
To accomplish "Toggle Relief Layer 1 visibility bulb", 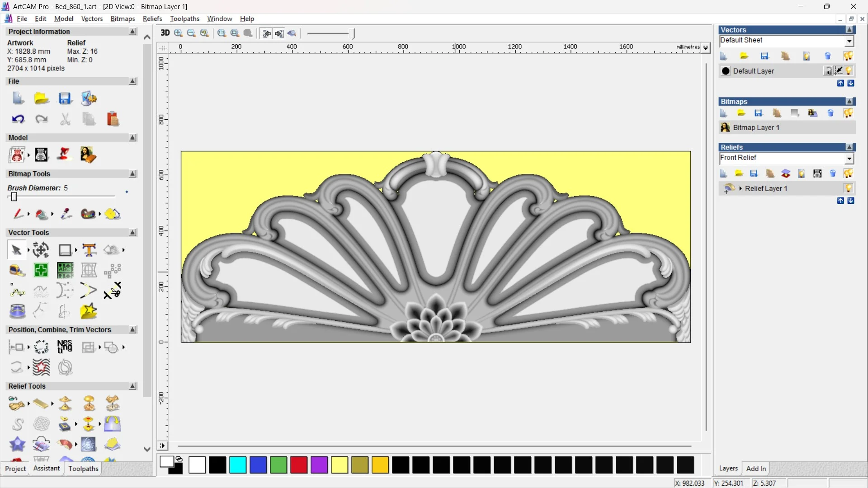I will pyautogui.click(x=848, y=188).
